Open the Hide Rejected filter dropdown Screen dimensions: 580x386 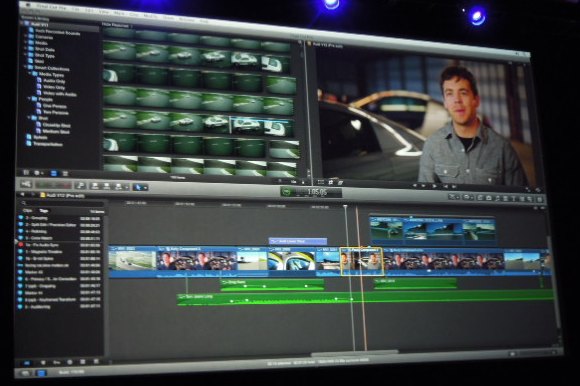[x=117, y=26]
